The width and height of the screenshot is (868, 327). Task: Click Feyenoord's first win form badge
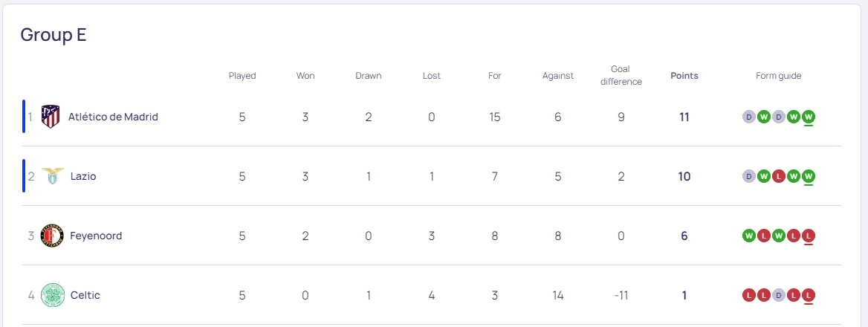click(x=748, y=236)
